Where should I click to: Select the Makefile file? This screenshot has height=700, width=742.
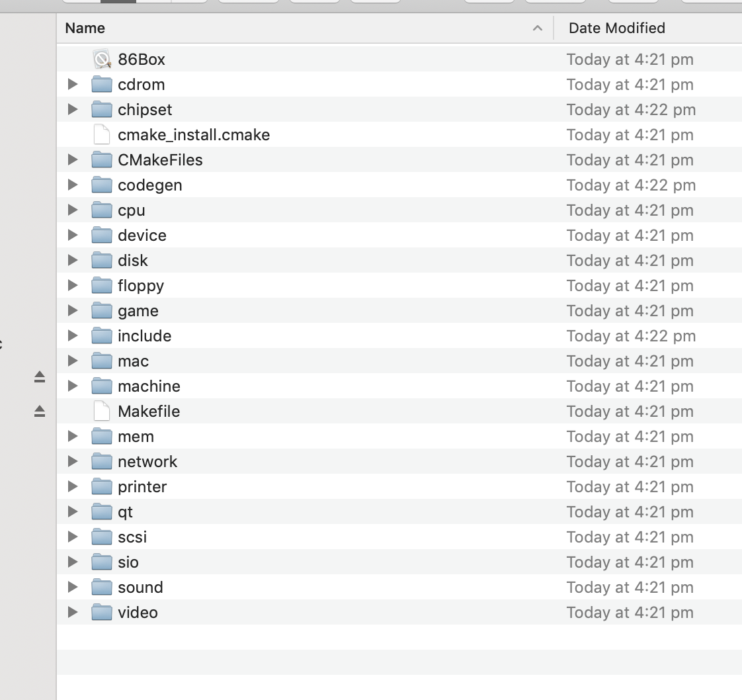148,411
